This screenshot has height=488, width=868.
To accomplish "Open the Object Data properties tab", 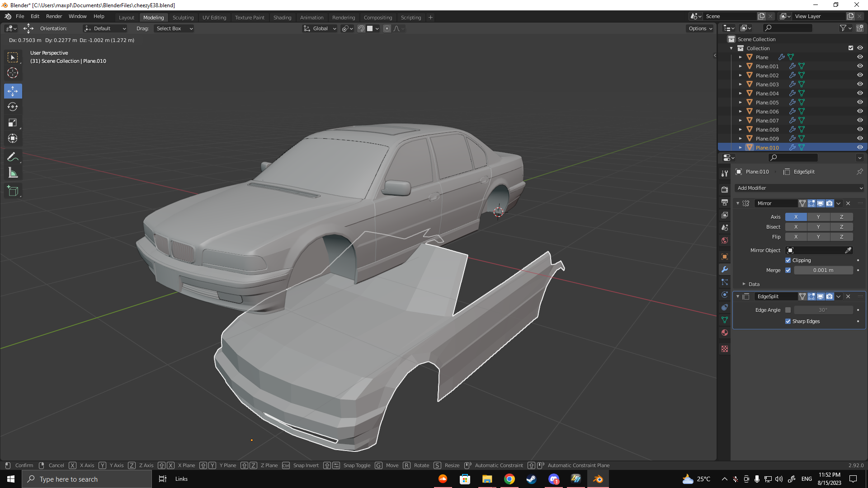I will [x=725, y=320].
